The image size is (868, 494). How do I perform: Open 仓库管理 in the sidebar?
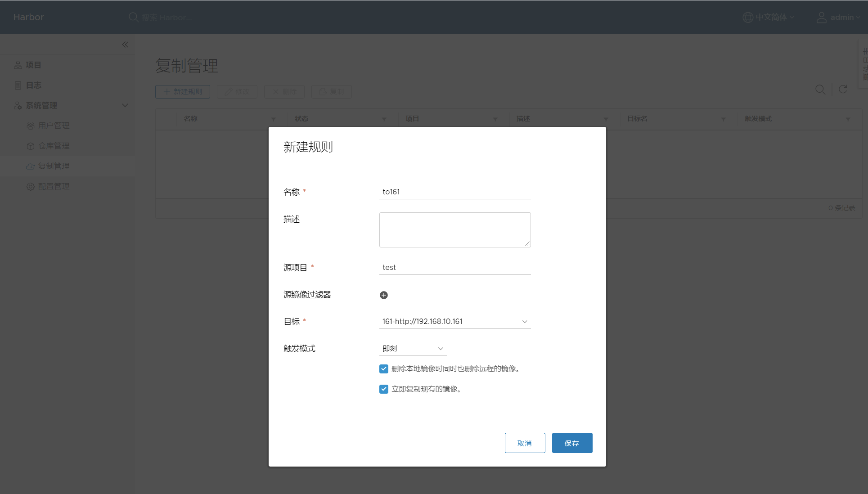54,146
